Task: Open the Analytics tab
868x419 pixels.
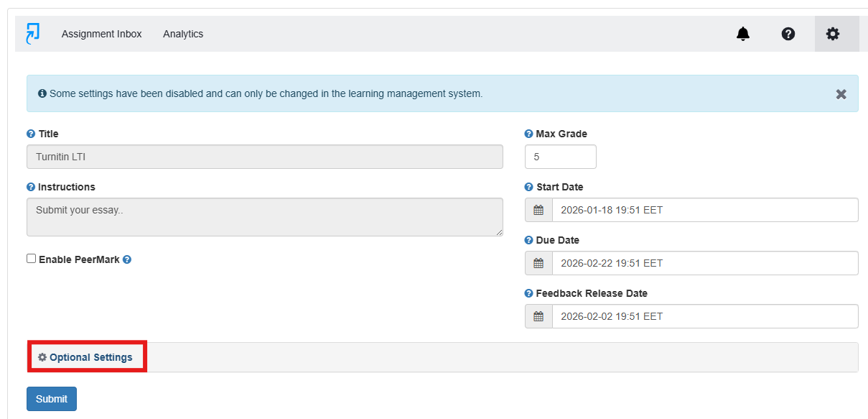Action: pyautogui.click(x=183, y=34)
